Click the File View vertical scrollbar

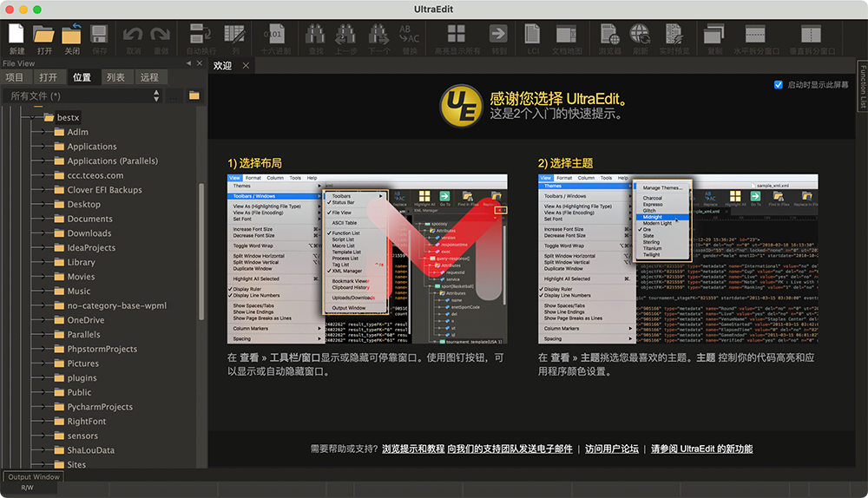click(201, 252)
